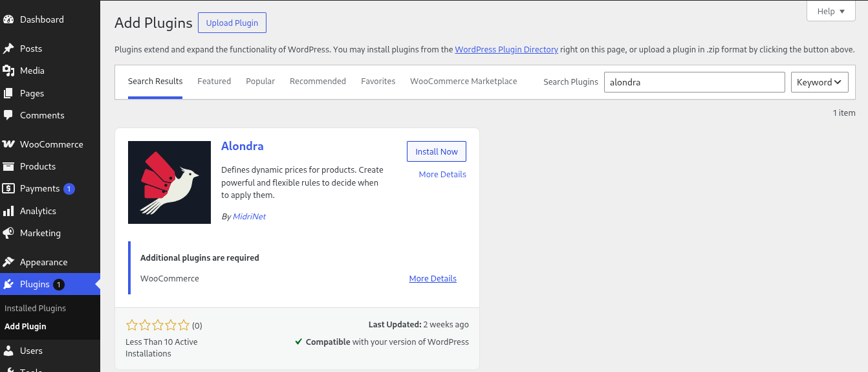The width and height of the screenshot is (868, 372).
Task: Open the Pages menu item
Action: 50,93
